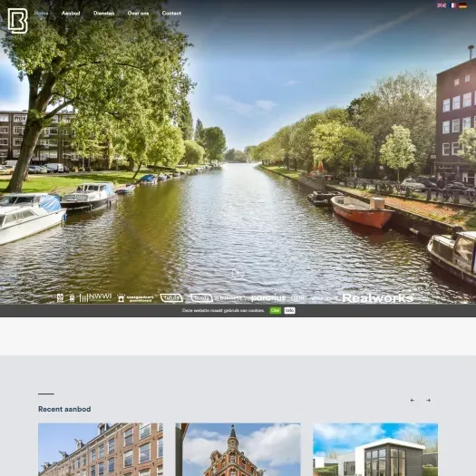Show previous listings with the left arrow
476x476 pixels.
pyautogui.click(x=413, y=400)
